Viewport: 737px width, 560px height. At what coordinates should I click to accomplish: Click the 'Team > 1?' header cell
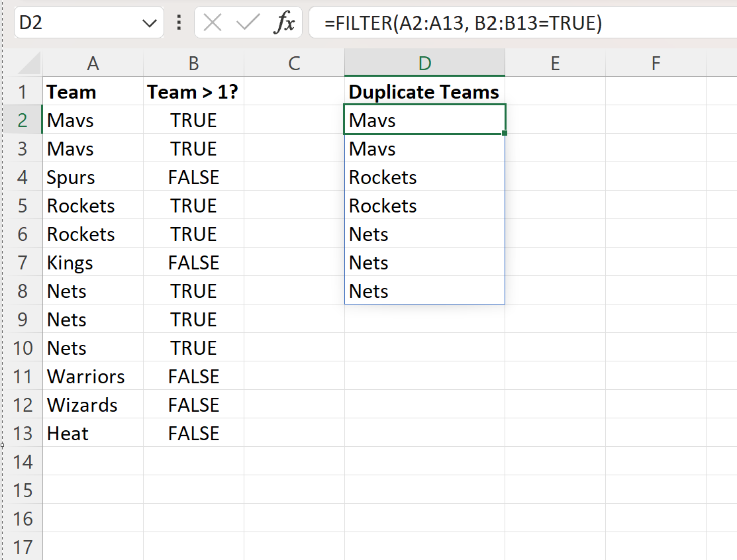pos(193,91)
